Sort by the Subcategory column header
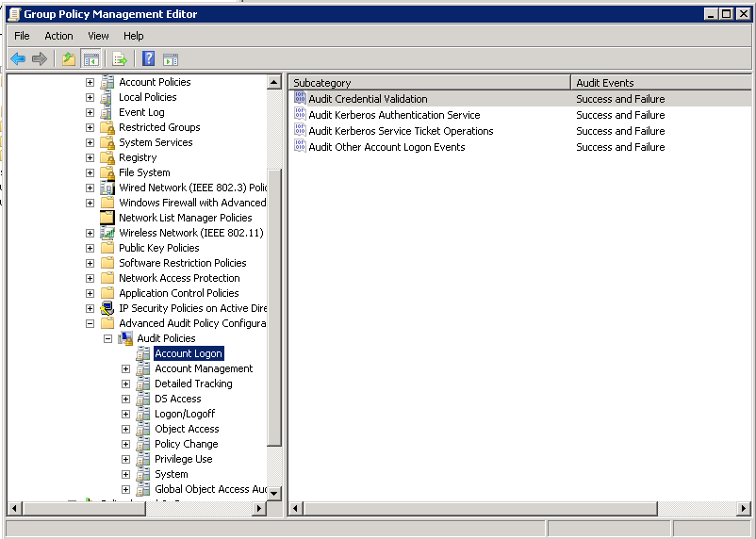756x539 pixels. point(430,82)
